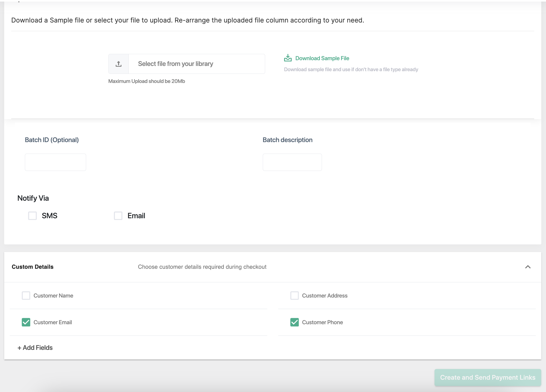The height and width of the screenshot is (392, 546).
Task: Click Select file from your library field
Action: pos(196,64)
